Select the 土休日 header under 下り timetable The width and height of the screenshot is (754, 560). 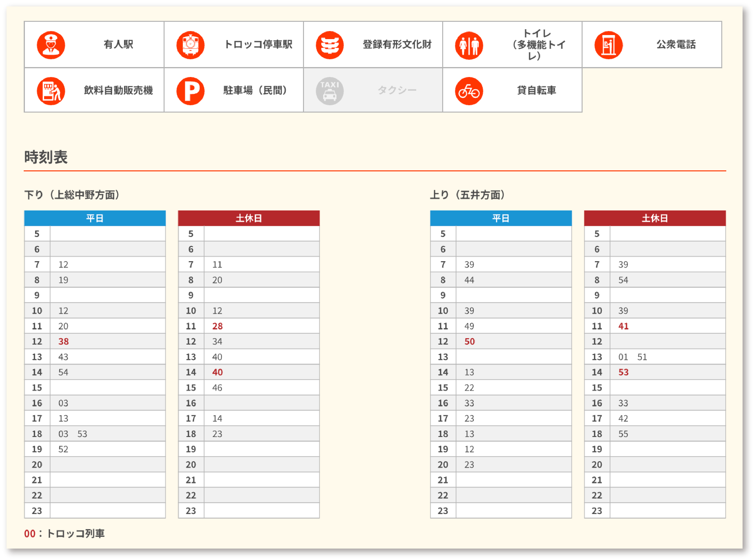(249, 218)
